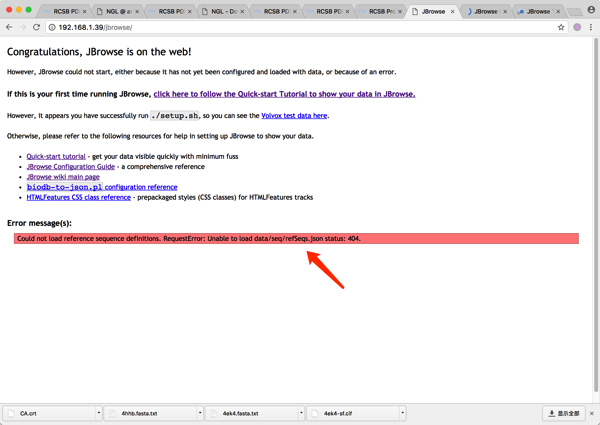Open Chrome's three-dot menu
The image size is (600, 425).
click(x=591, y=27)
